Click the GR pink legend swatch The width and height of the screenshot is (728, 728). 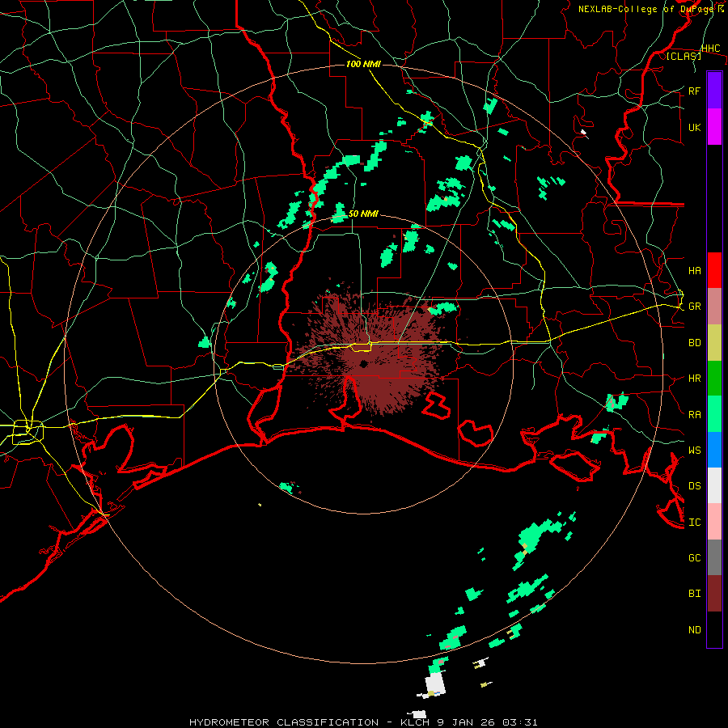(x=714, y=306)
